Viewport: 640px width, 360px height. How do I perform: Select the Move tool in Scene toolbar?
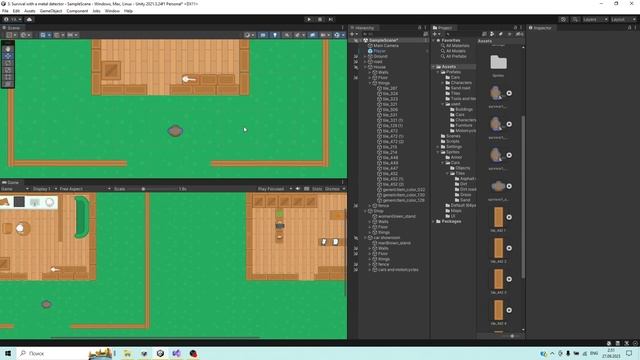8,56
